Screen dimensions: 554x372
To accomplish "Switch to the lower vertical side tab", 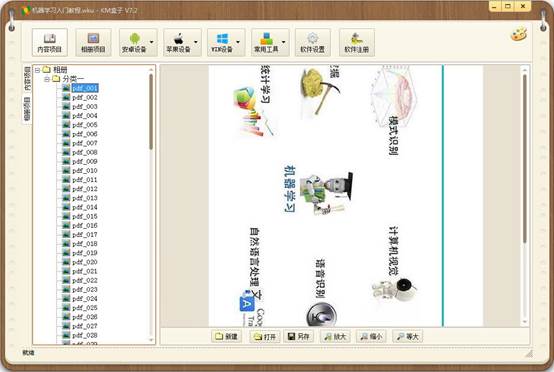I will [x=27, y=108].
